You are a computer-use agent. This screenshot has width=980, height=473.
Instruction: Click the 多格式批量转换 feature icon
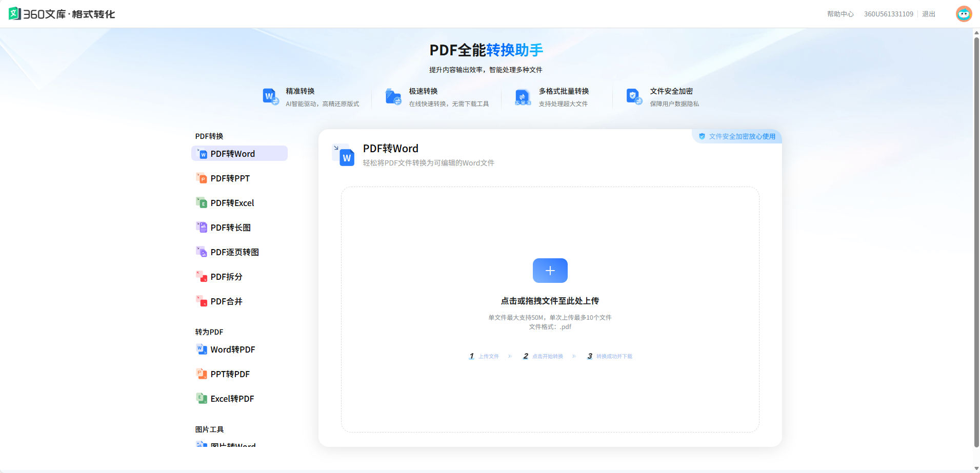(523, 97)
